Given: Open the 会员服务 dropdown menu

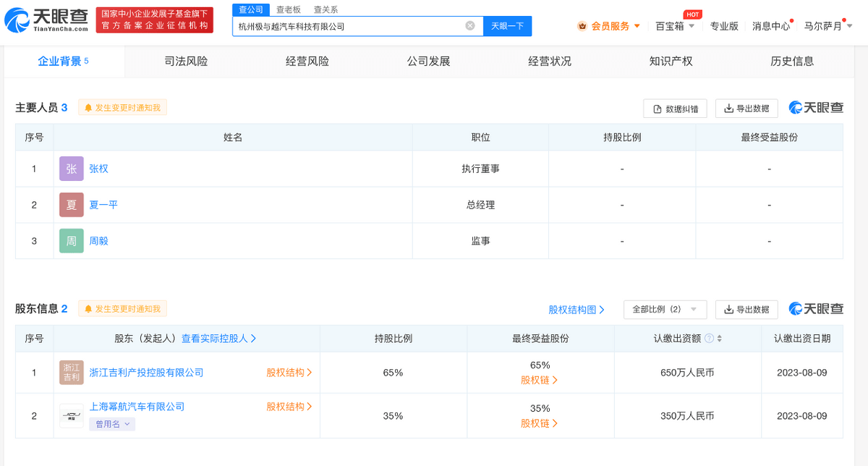Looking at the screenshot, I should click(x=610, y=26).
